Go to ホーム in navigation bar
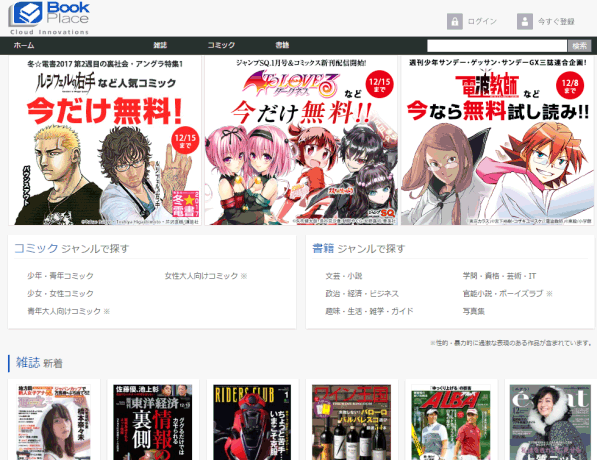The height and width of the screenshot is (460, 597). 24,45
